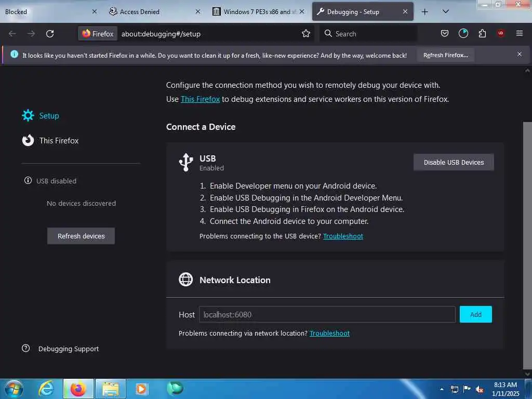Click the Refresh devices button
The height and width of the screenshot is (399, 532).
(81, 236)
